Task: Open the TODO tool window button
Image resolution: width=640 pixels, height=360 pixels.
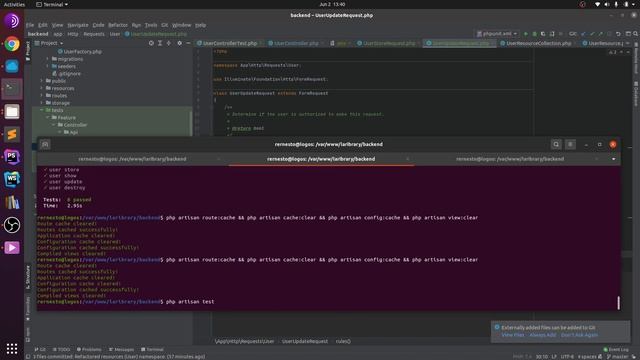Action: (x=62, y=349)
